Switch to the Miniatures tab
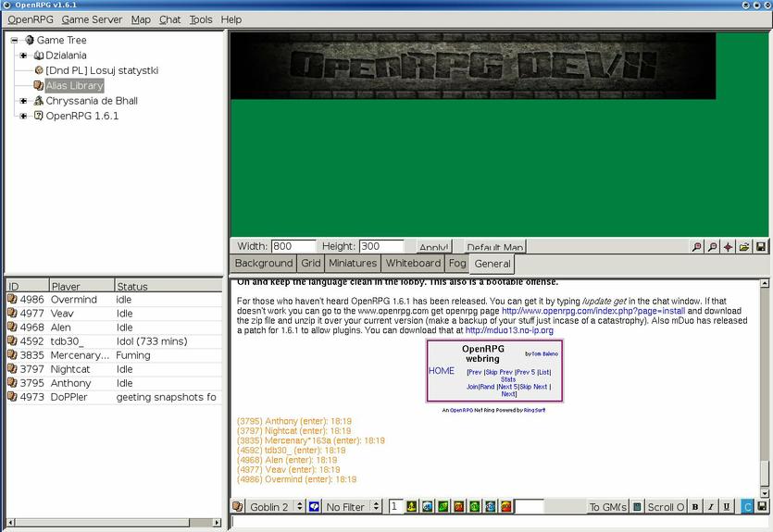 pos(353,263)
